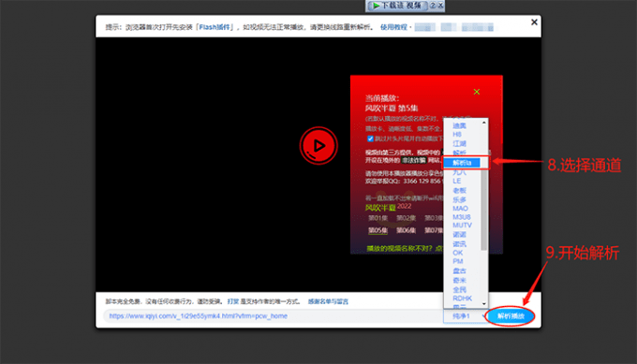
Task: Open the Flash插件 link in the hint bar
Action: tap(215, 27)
